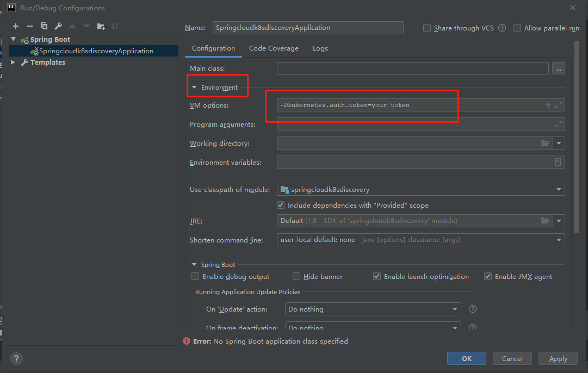Enable Allow parallel run checkbox
Screen dimensions: 588x373
coord(517,28)
